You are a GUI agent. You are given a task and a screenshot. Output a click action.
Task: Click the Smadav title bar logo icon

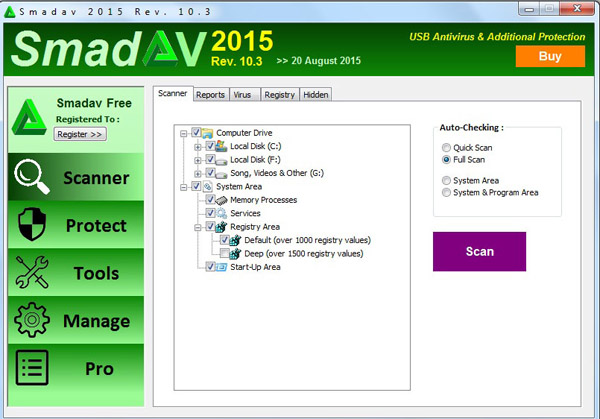tap(9, 12)
